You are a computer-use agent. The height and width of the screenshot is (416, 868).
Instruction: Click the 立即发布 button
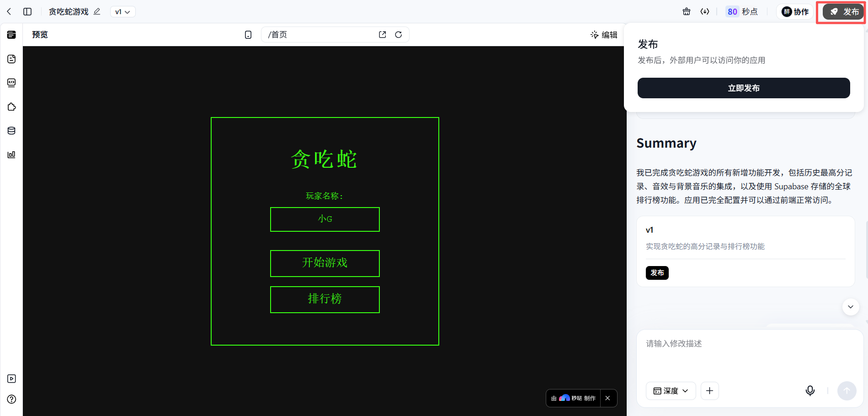click(x=744, y=88)
